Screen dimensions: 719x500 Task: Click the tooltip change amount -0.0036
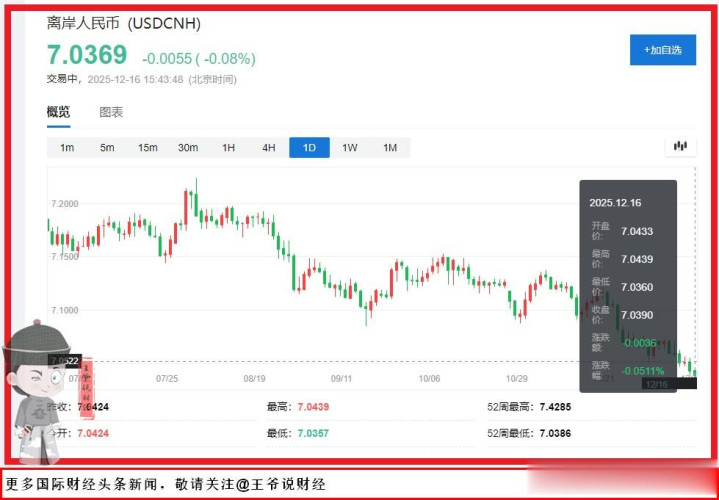click(639, 343)
